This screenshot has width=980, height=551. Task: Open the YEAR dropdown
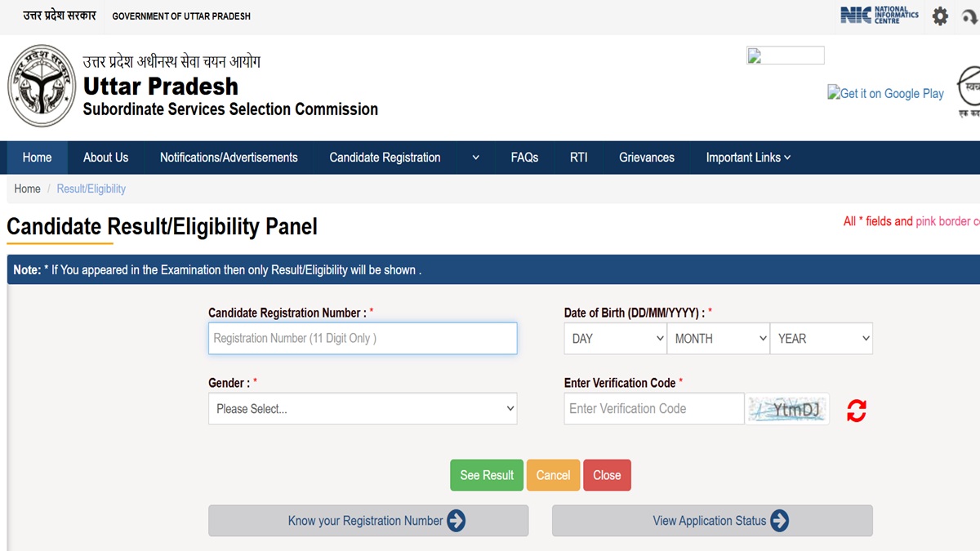(x=821, y=338)
